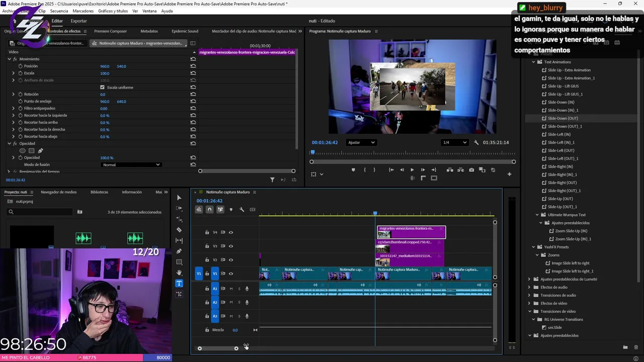The image size is (644, 362).
Task: Switch to the Navegador de medios tab
Action: tap(59, 192)
